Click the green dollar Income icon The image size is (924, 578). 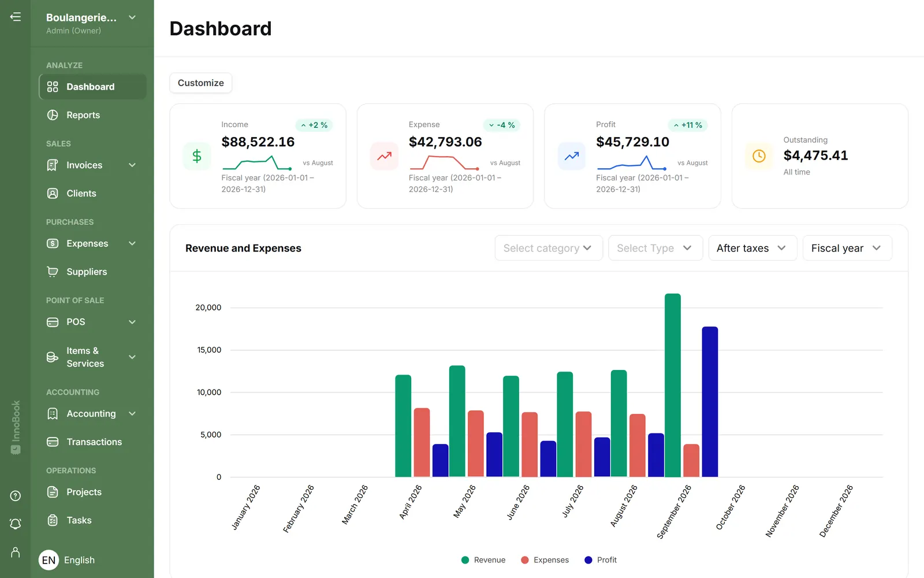(197, 156)
